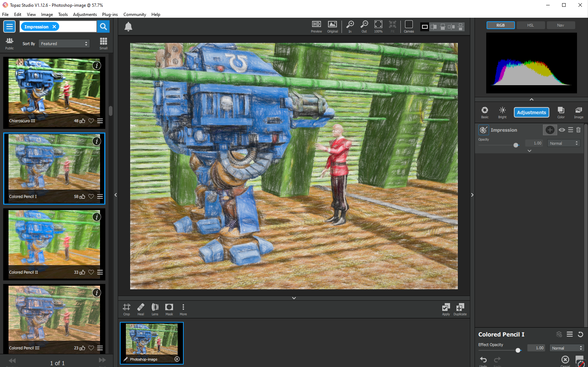588x367 pixels.
Task: Reset the Colored Pencil I effect
Action: coord(581,334)
